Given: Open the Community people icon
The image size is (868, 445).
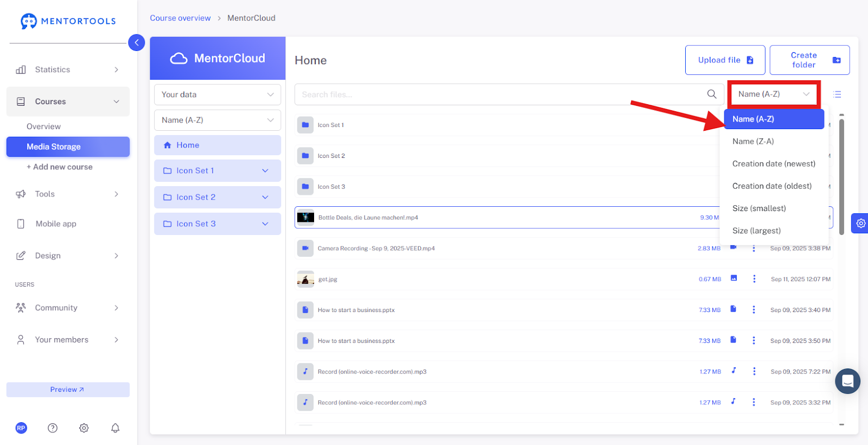Looking at the screenshot, I should click(21, 308).
